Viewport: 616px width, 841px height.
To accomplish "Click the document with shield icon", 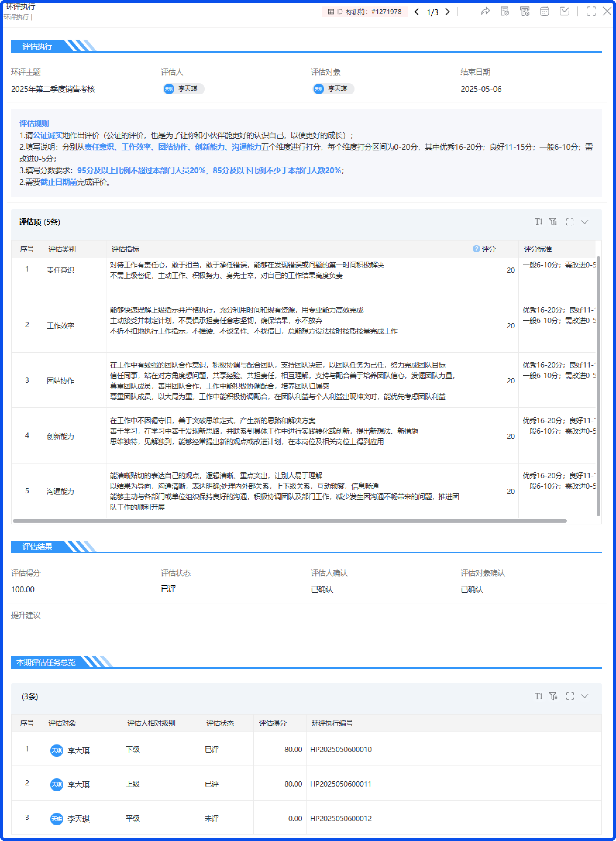I will 505,12.
